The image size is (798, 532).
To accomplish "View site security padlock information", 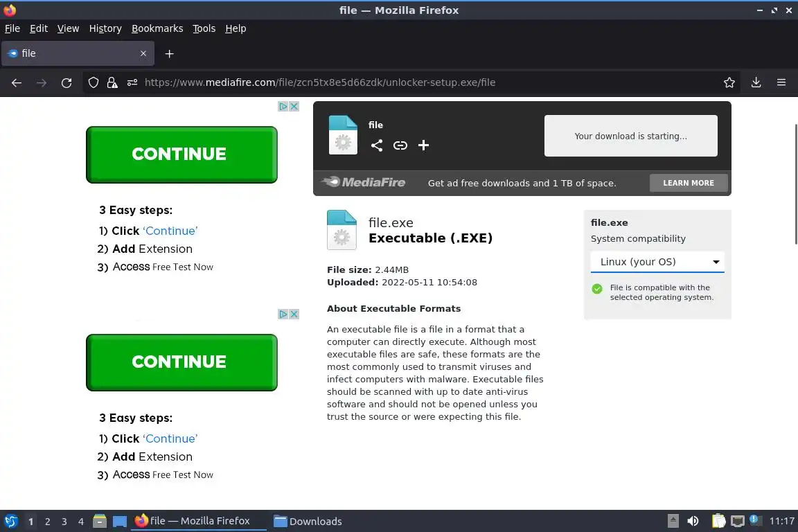I will (x=112, y=82).
